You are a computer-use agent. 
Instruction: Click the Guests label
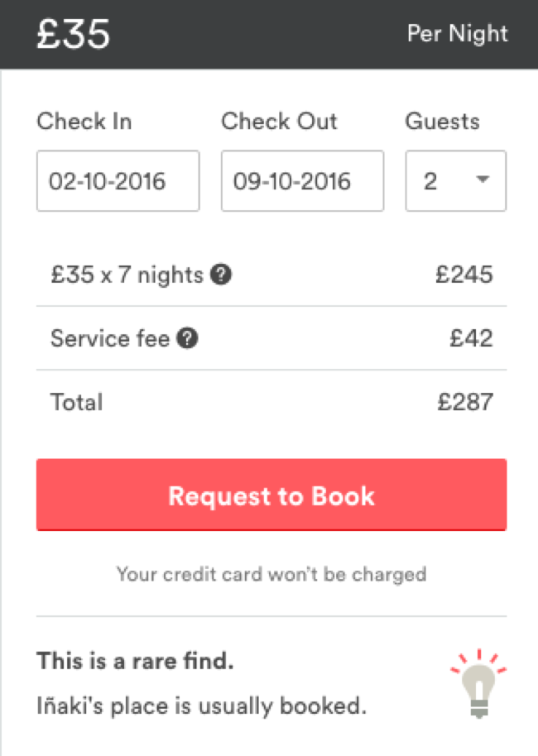[443, 121]
